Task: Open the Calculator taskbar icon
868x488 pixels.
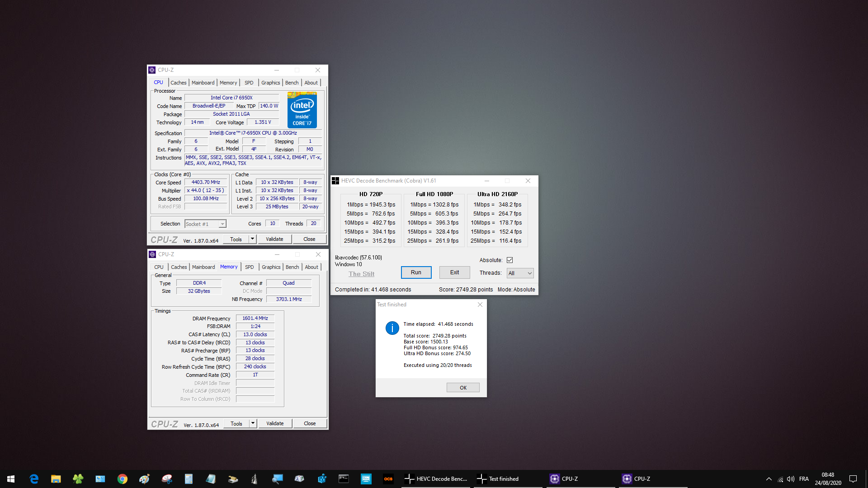Action: 189,479
